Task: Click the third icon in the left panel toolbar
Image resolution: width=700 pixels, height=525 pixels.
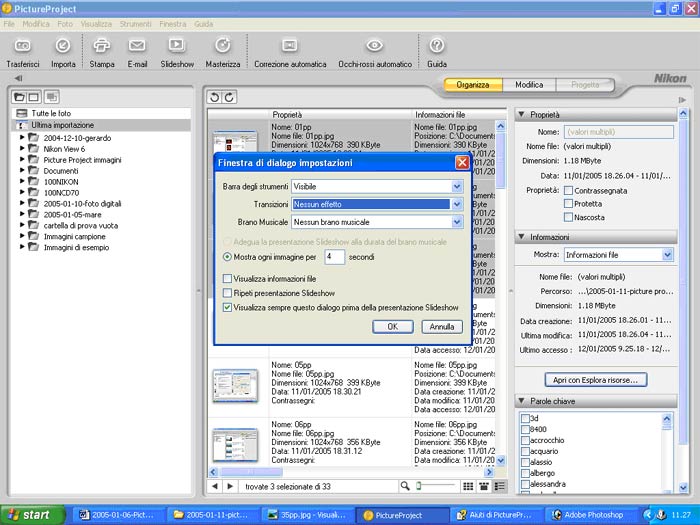Action: click(x=52, y=97)
